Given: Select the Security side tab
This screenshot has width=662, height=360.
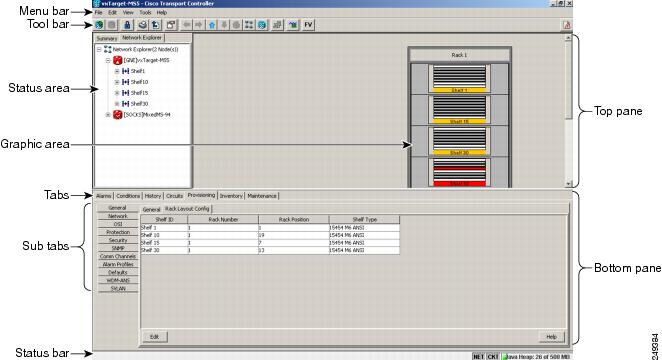Looking at the screenshot, I should pyautogui.click(x=118, y=240).
